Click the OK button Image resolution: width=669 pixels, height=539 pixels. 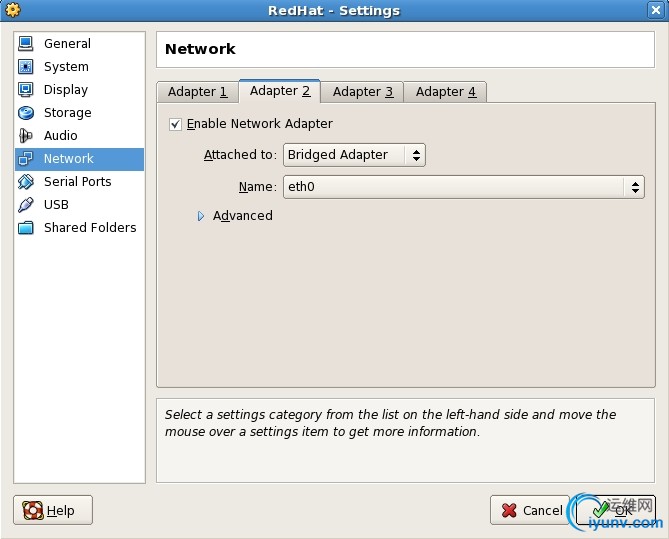[x=616, y=510]
